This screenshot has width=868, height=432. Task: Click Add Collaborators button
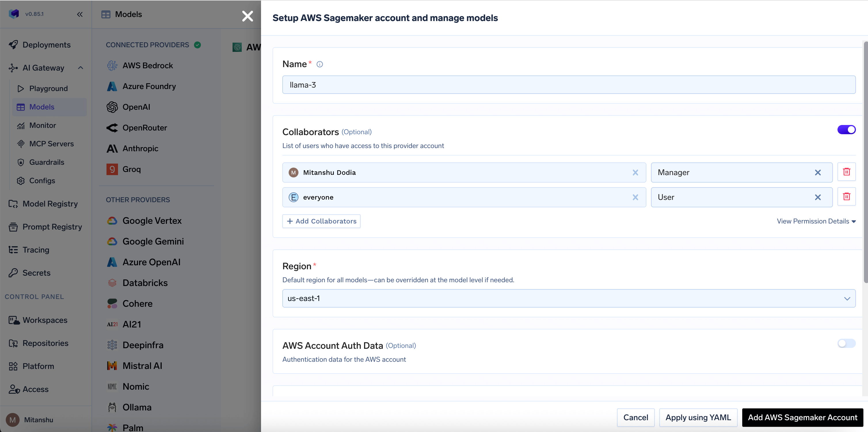pos(321,221)
